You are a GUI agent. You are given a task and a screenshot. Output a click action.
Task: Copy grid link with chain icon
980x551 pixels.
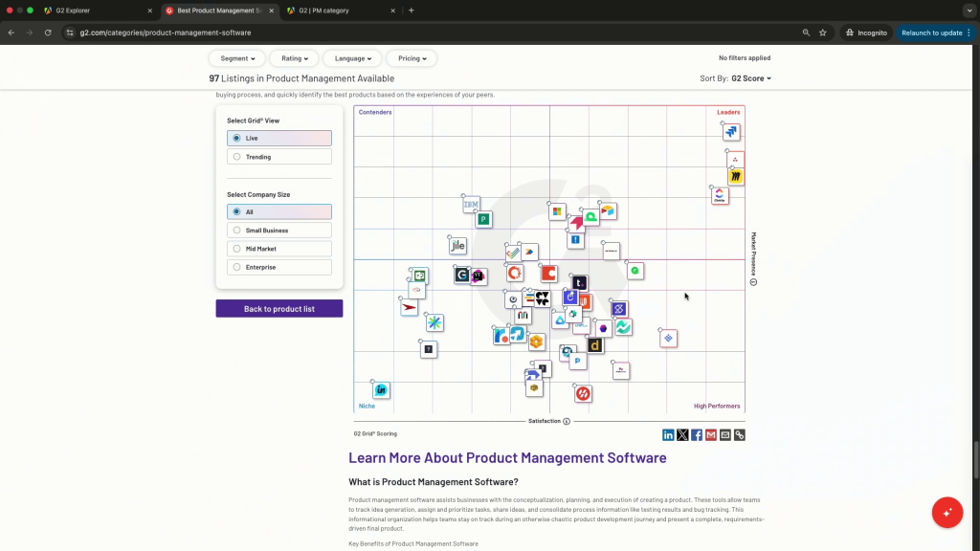pos(739,435)
